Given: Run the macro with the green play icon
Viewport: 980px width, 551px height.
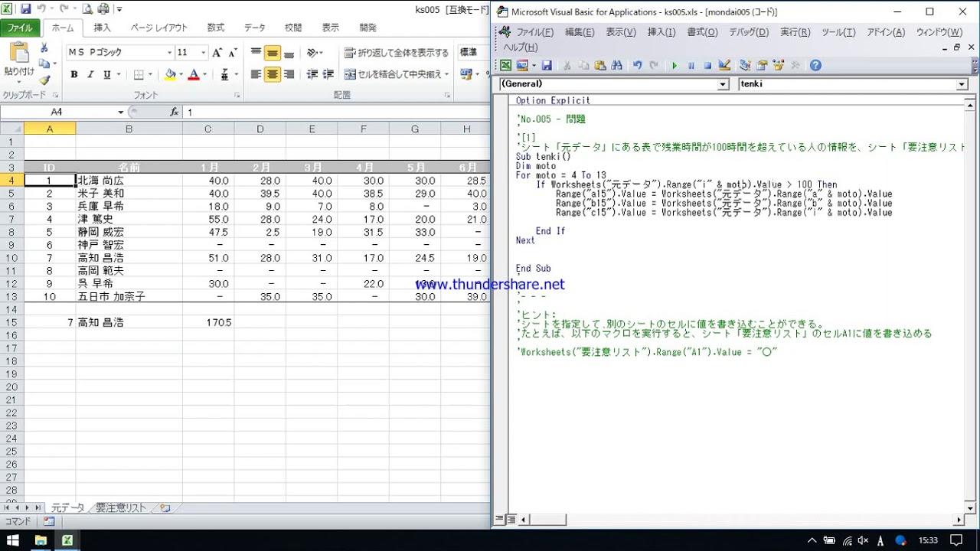Looking at the screenshot, I should tap(675, 66).
